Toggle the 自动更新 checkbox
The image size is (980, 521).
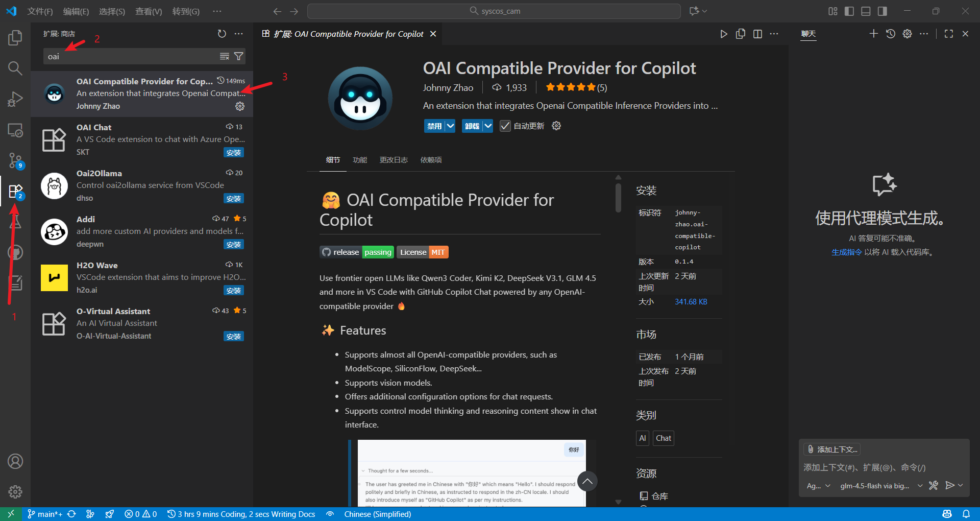coord(505,126)
